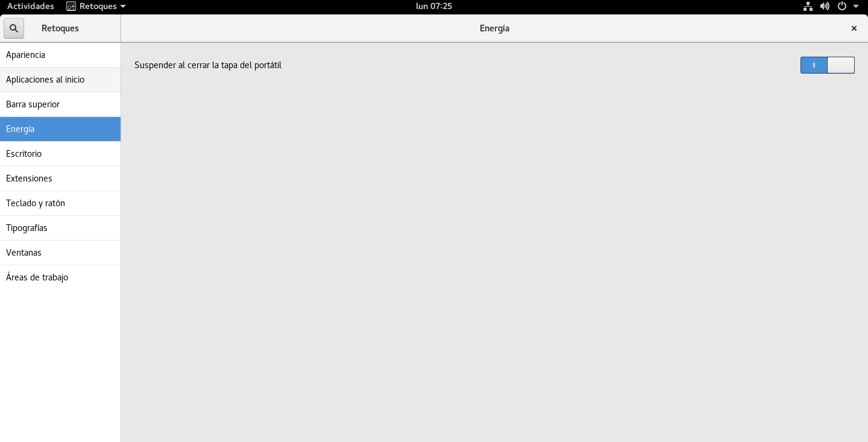This screenshot has height=442, width=868.
Task: Click the search magnifier icon
Action: click(14, 28)
